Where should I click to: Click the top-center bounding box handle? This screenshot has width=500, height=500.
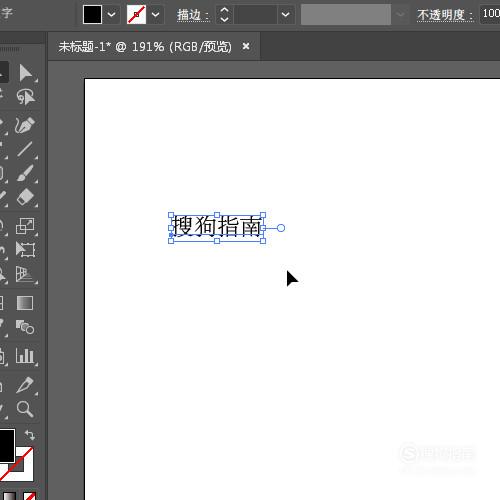pyautogui.click(x=217, y=215)
